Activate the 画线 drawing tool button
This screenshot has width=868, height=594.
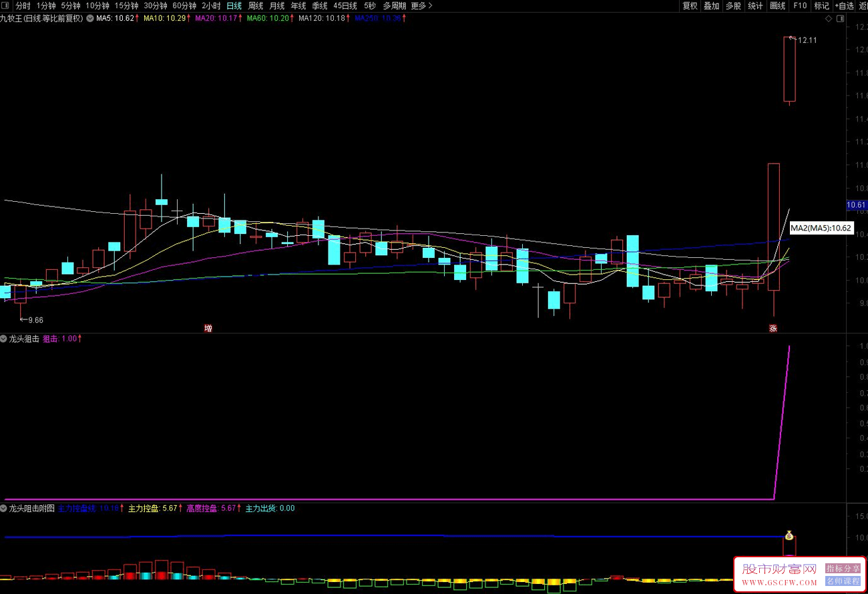tap(778, 5)
